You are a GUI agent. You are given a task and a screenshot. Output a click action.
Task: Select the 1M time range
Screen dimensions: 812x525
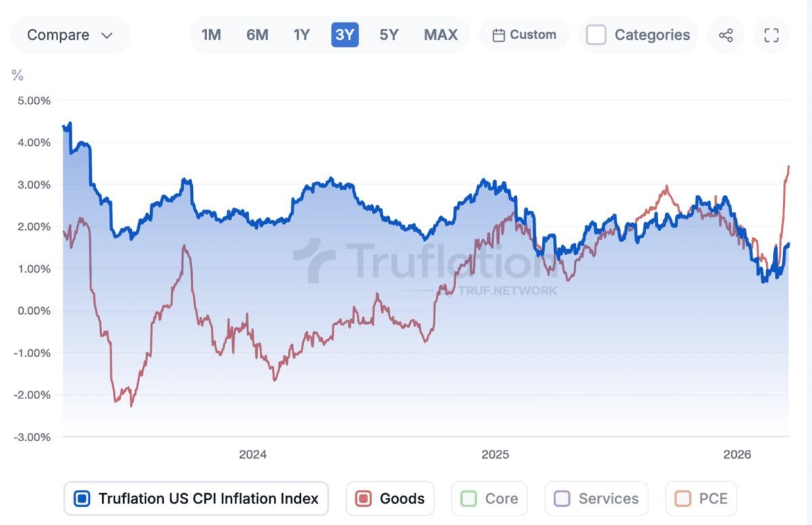pyautogui.click(x=211, y=35)
